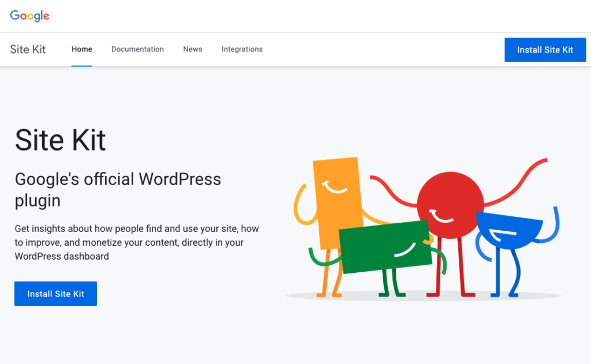This screenshot has width=591, height=364.
Task: Go to the News tab
Action: tap(193, 50)
